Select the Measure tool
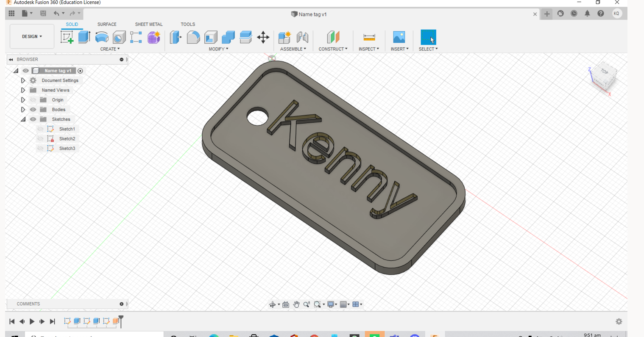Screen dimensions: 644x337 coord(369,37)
